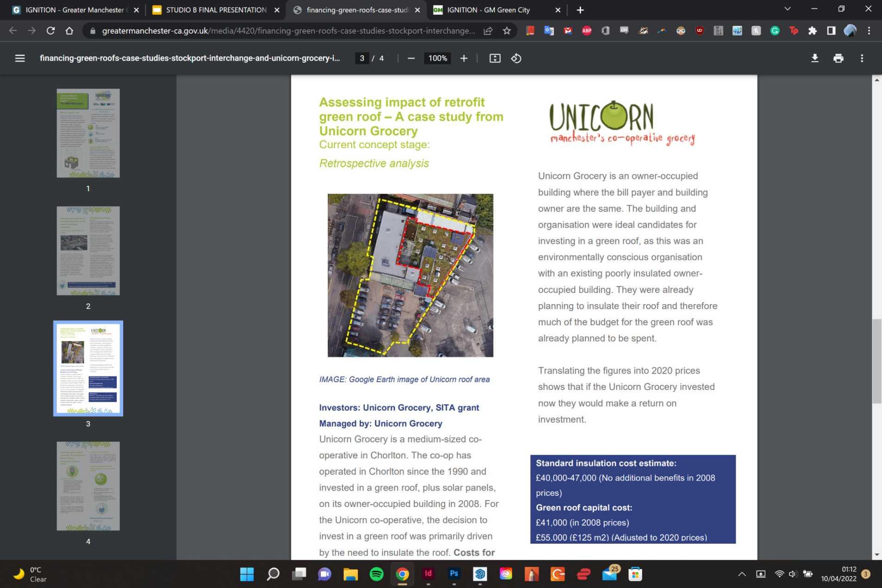Open the clock and date panel

point(839,574)
